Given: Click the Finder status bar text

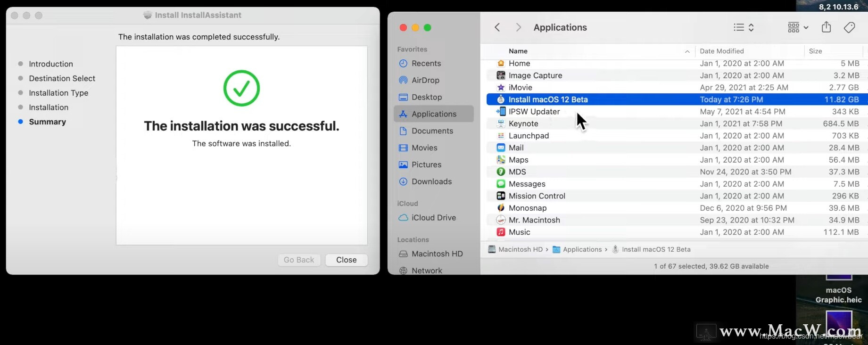Looking at the screenshot, I should [x=711, y=266].
